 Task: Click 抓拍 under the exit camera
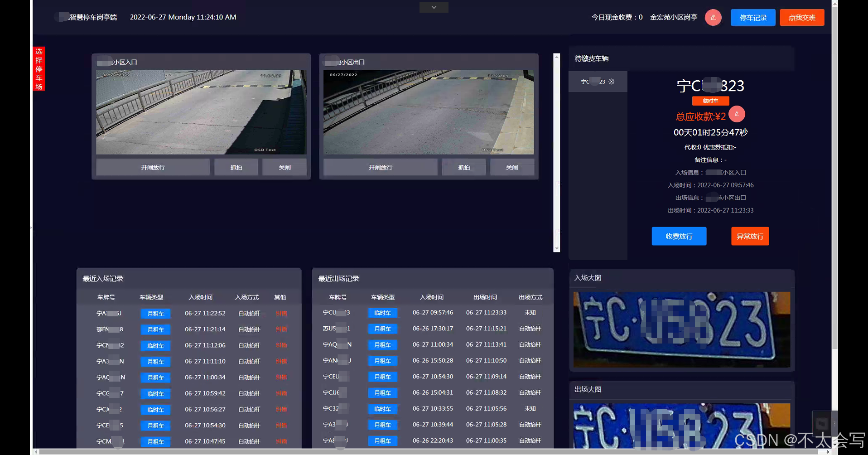(464, 167)
